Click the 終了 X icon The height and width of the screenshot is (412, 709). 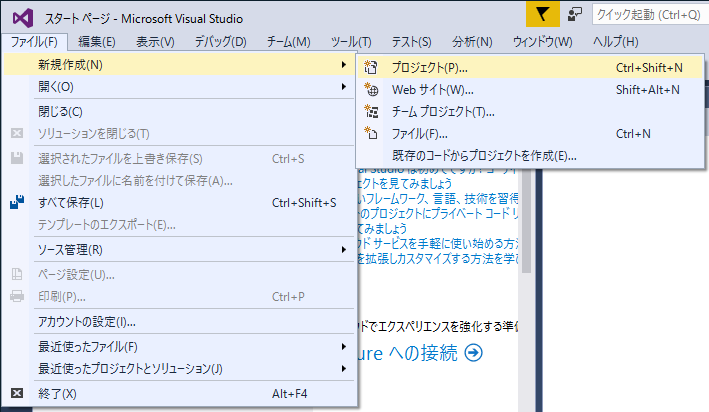(17, 393)
